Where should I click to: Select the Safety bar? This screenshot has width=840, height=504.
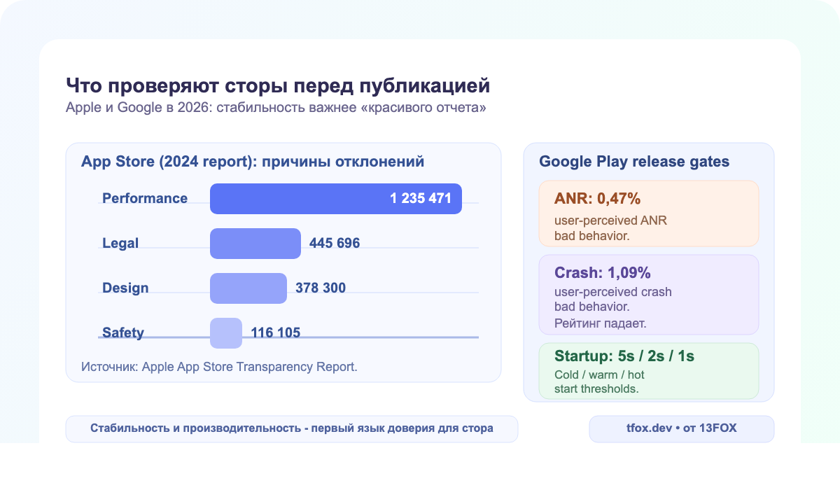coord(225,332)
